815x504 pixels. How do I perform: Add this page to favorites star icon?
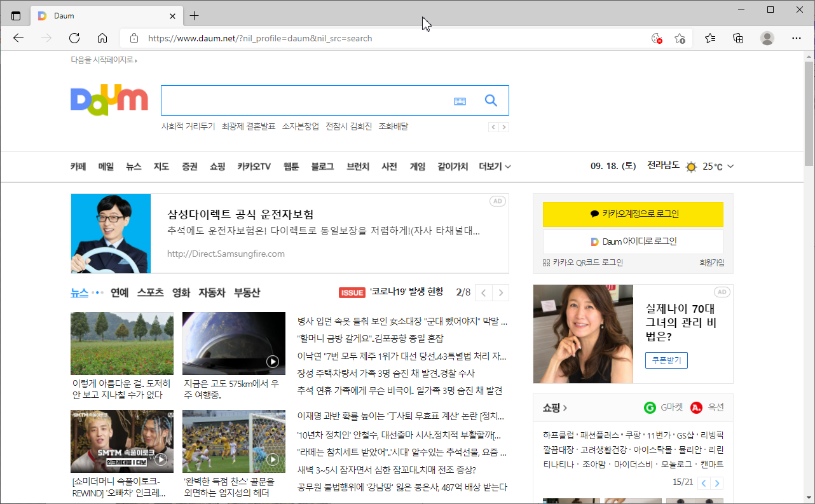pos(680,38)
